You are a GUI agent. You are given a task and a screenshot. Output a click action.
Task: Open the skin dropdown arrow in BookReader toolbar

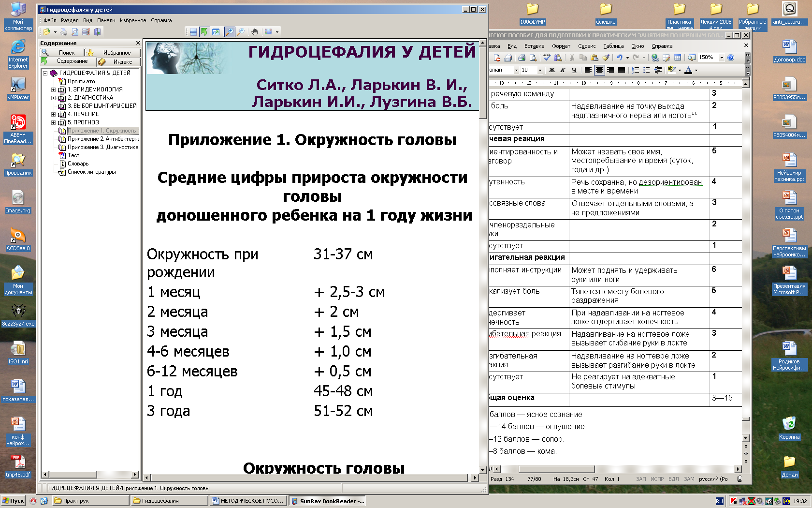(277, 32)
